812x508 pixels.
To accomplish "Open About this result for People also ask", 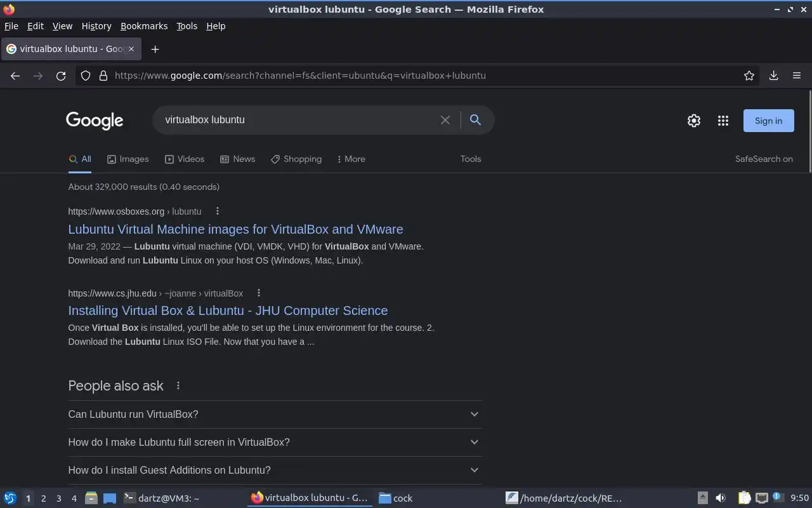I will click(x=178, y=386).
